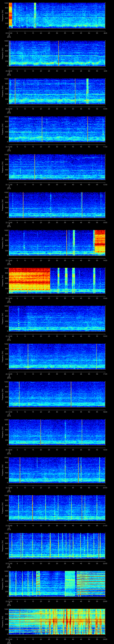Image resolution: width=114 pixels, height=644 pixels.
Task: Click the spectrogram panel starting at 22:13:00
Action: click(x=57, y=243)
